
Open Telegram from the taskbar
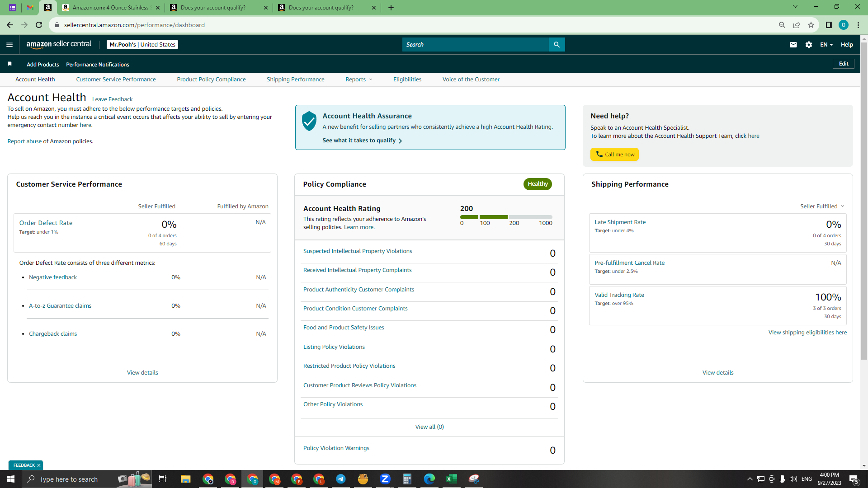[x=341, y=479]
